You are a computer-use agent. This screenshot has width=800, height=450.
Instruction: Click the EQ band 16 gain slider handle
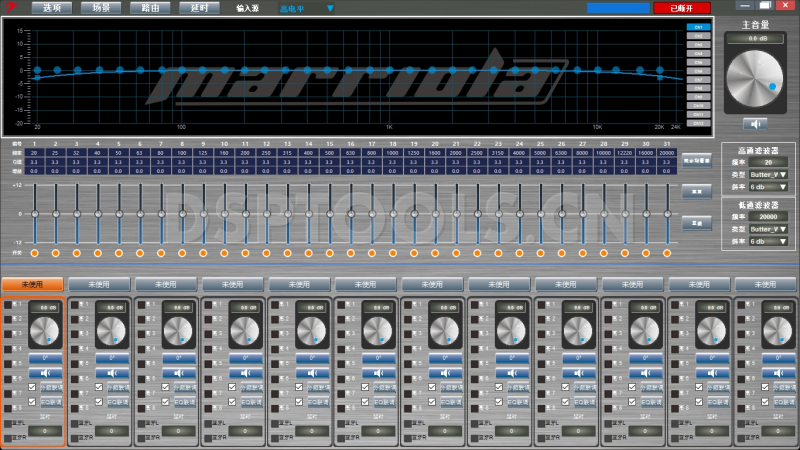click(352, 214)
